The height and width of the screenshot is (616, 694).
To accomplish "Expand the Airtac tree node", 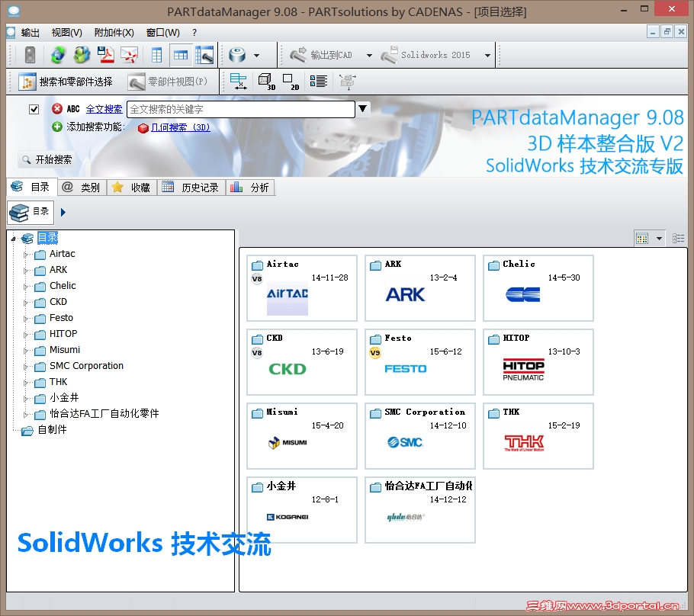I will coord(26,255).
